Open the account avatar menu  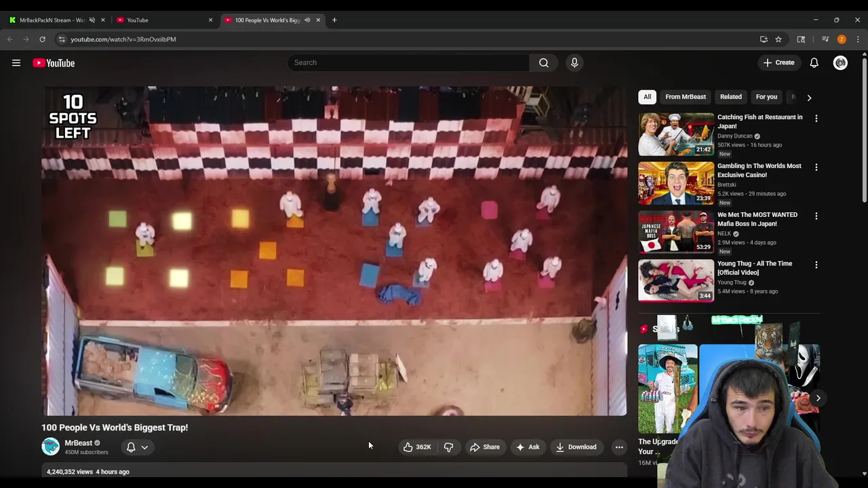[840, 62]
